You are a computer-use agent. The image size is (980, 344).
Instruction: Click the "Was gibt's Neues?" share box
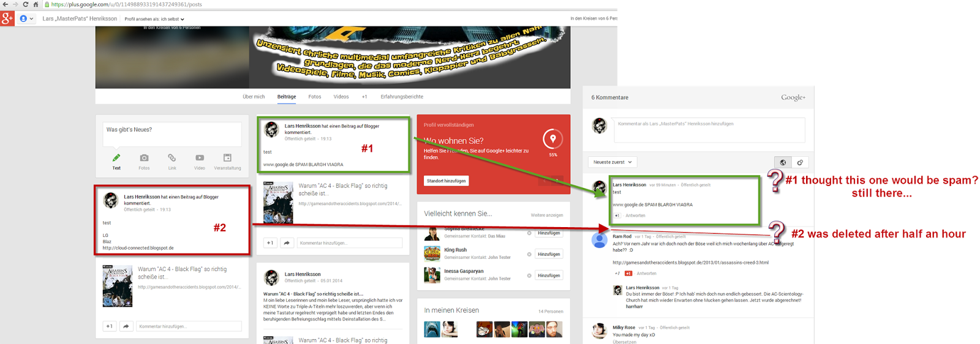[172, 134]
